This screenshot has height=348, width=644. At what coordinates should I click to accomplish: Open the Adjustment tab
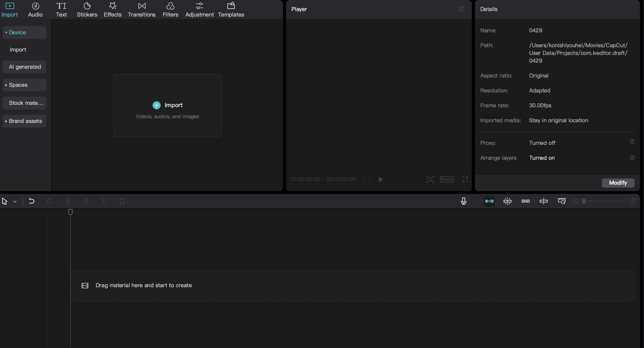pyautogui.click(x=200, y=9)
